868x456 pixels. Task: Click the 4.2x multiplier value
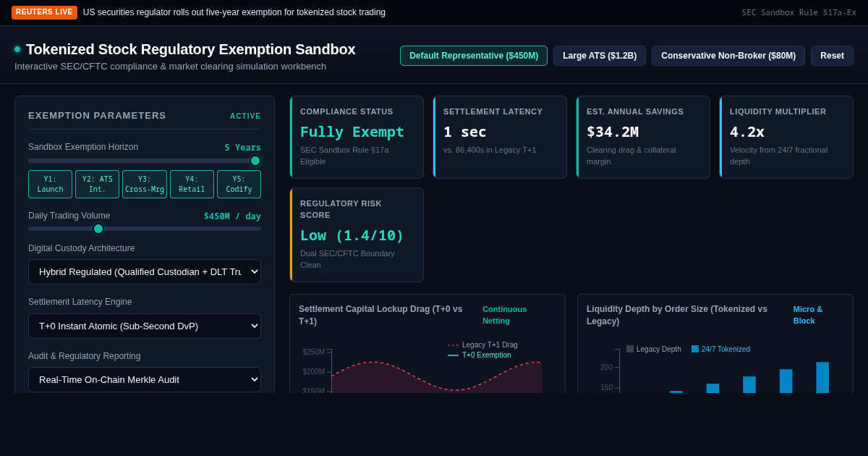tap(747, 132)
